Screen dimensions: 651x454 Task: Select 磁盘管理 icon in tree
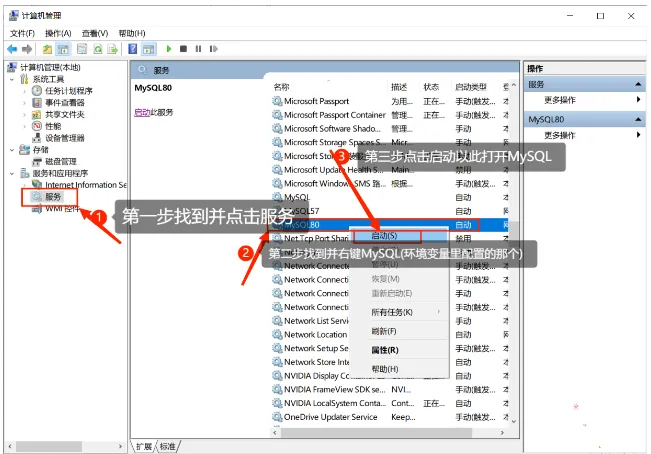click(x=37, y=161)
